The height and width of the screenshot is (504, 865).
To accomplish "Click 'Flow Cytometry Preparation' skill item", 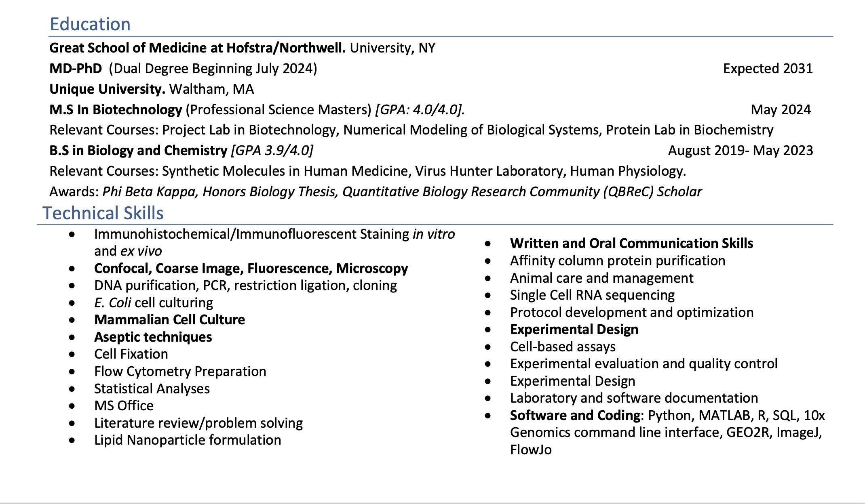I will point(180,371).
